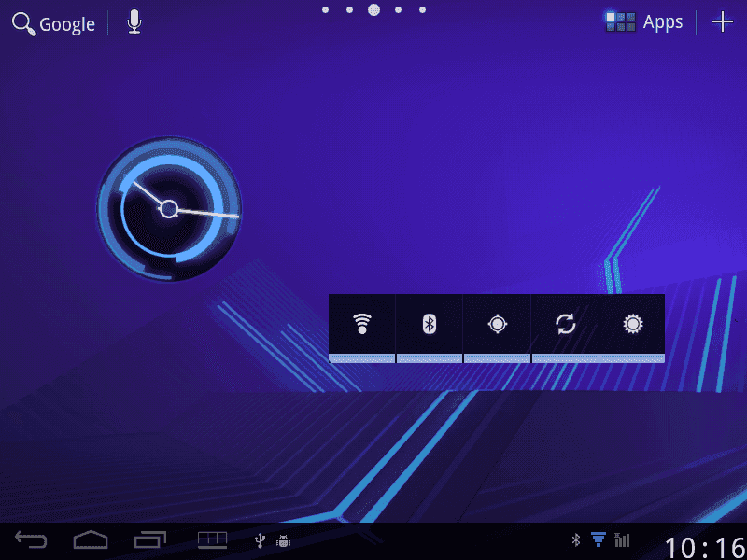Open Google search box
The width and height of the screenshot is (747, 560).
[x=53, y=24]
